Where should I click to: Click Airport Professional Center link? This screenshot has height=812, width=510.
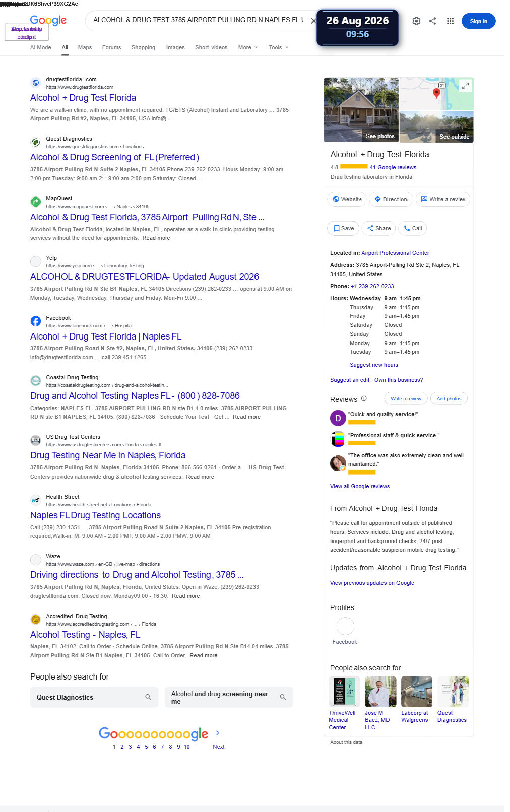395,253
